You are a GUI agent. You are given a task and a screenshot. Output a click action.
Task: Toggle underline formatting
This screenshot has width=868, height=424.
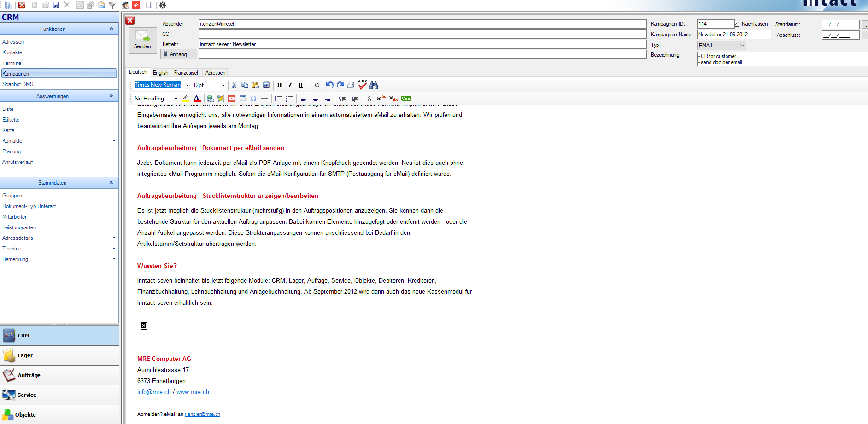[x=300, y=85]
